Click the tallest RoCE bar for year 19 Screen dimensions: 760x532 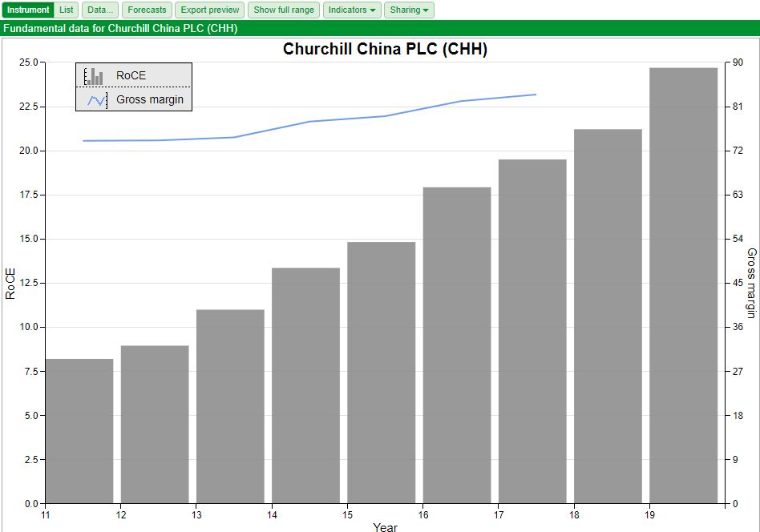[683, 286]
